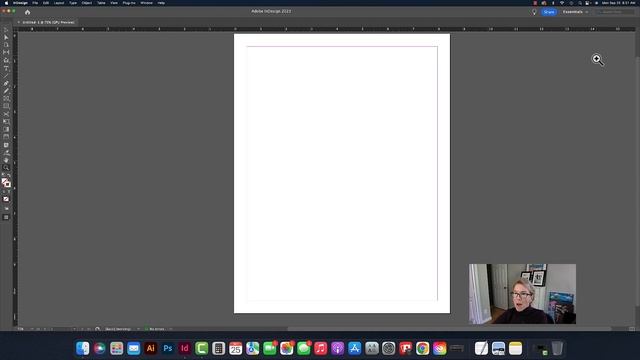The width and height of the screenshot is (640, 360).
Task: Select the Free Transform tool
Action: (x=6, y=122)
